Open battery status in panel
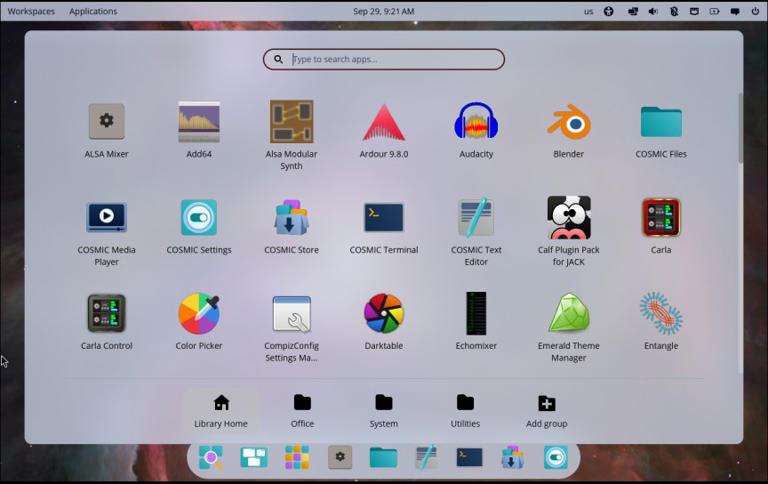The height and width of the screenshot is (484, 768). point(715,11)
